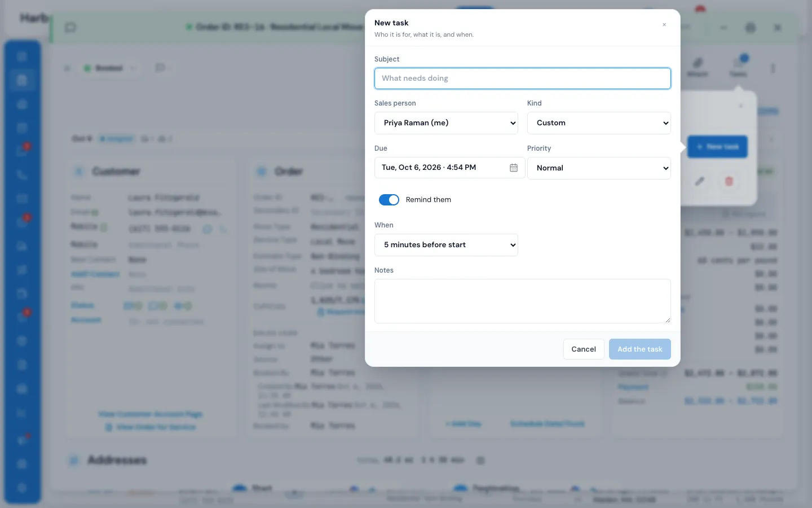Open the calendar picker icon in Due
The image size is (812, 508).
(x=514, y=168)
